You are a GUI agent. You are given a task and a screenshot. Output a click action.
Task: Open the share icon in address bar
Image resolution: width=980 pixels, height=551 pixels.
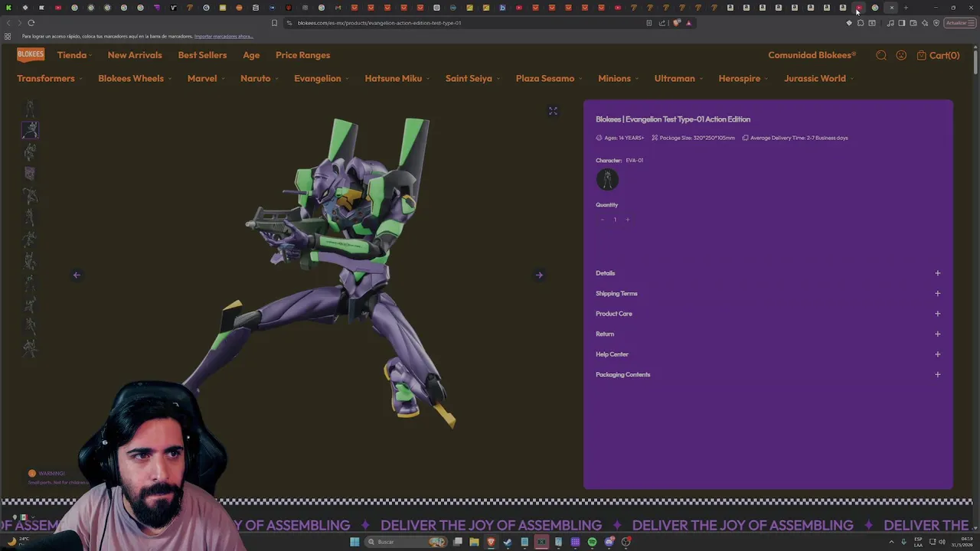tap(662, 23)
